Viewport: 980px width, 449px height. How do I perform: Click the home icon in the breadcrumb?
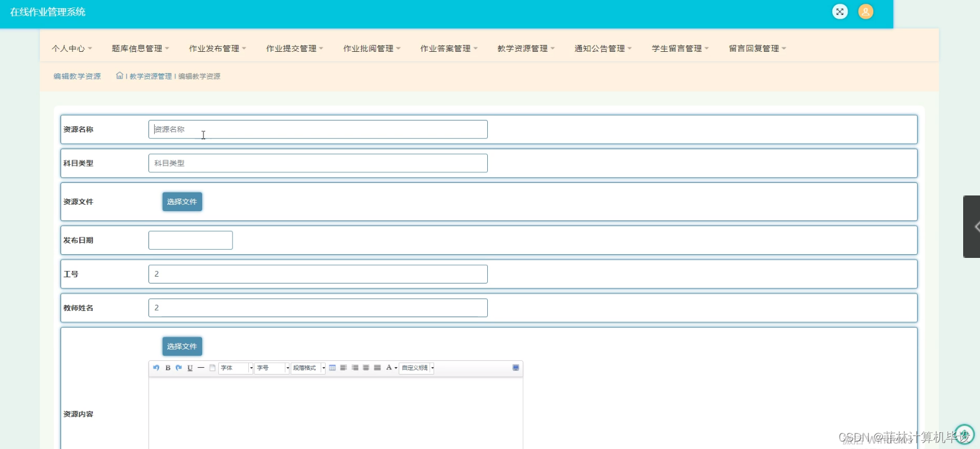119,76
